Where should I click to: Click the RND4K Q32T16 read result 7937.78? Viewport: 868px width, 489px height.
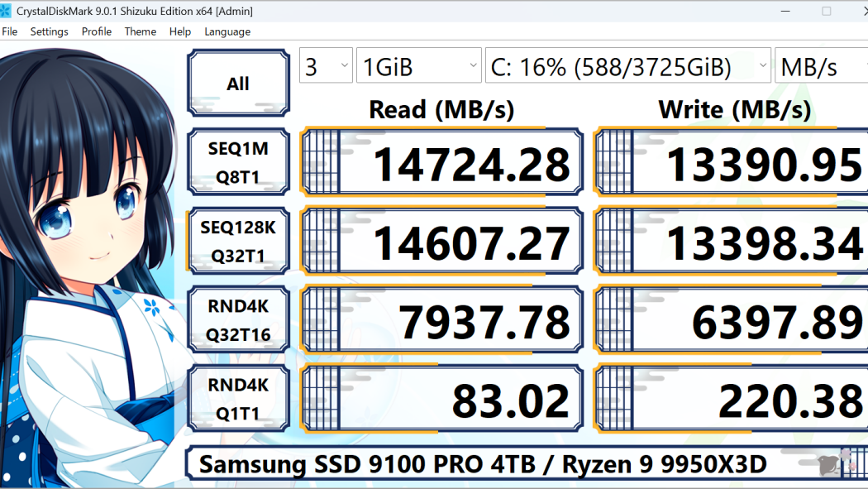(x=441, y=319)
